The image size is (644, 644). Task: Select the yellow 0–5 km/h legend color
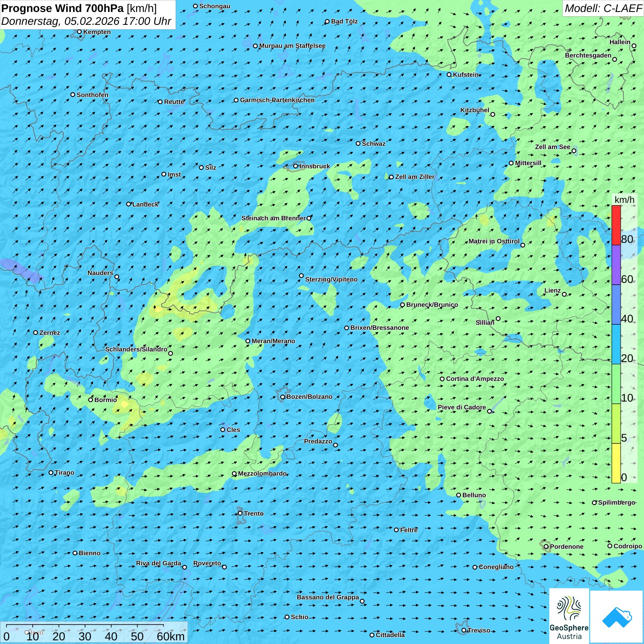(616, 463)
